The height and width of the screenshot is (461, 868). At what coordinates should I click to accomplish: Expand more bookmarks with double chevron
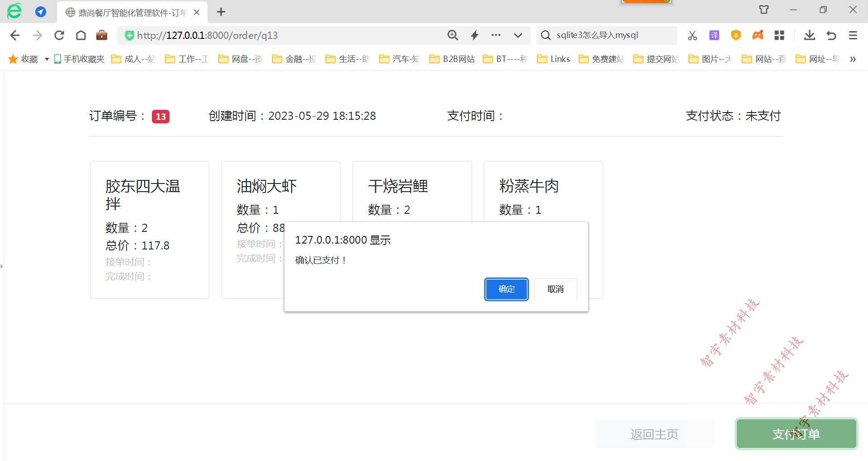(x=853, y=59)
